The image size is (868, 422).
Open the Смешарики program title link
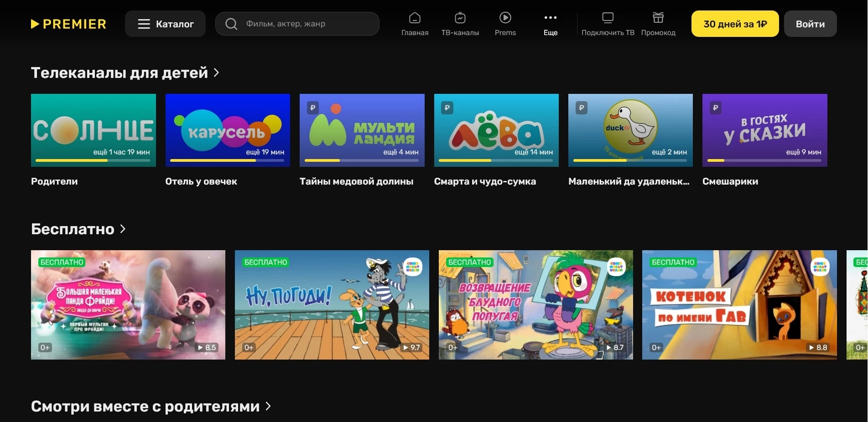tap(730, 181)
